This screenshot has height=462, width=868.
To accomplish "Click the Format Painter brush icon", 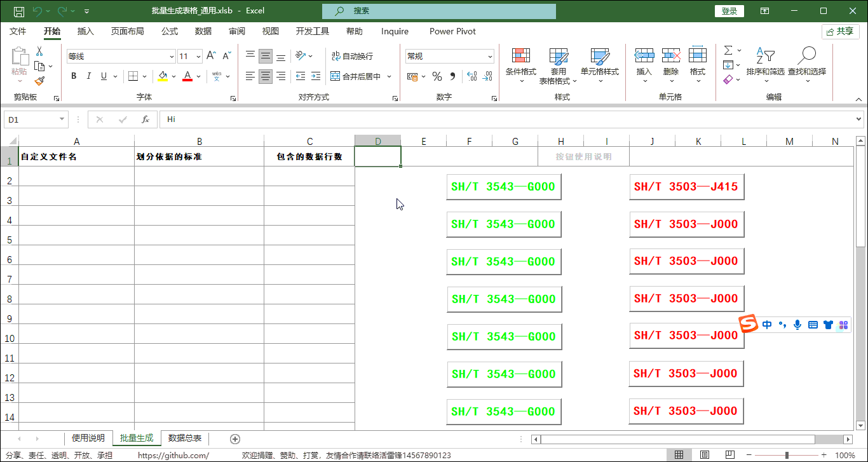I will [39, 81].
